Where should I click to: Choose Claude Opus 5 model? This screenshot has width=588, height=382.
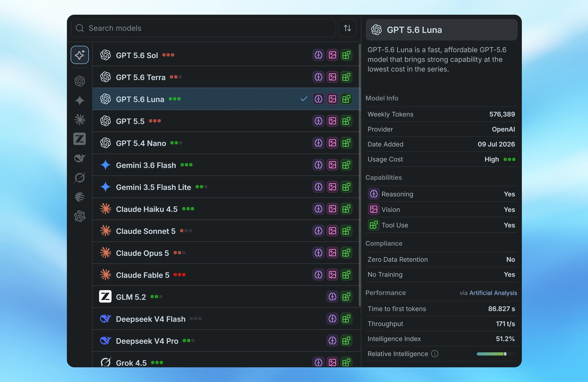click(226, 253)
